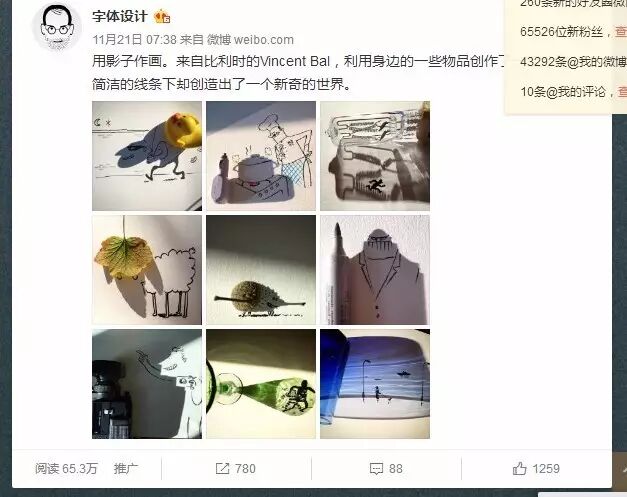Open the glass bottle shadow thumbnail
Image resolution: width=627 pixels, height=497 pixels.
[375, 156]
